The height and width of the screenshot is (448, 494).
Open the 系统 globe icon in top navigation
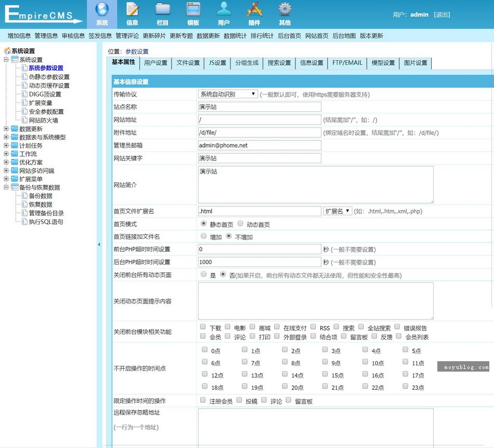click(102, 10)
